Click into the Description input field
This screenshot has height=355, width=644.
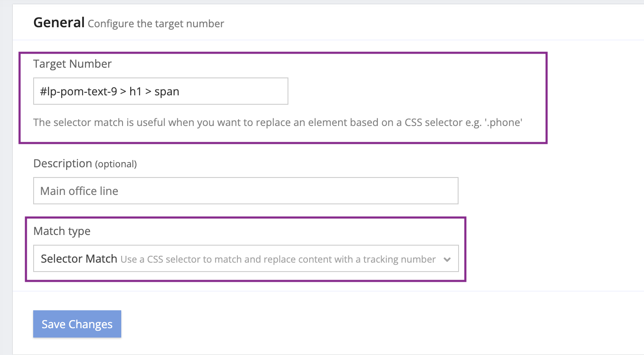246,191
